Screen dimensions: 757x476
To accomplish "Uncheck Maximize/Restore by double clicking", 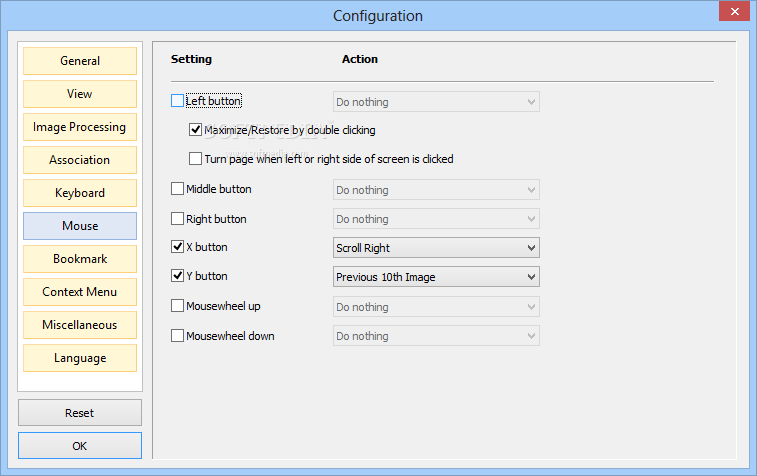I will 195,129.
